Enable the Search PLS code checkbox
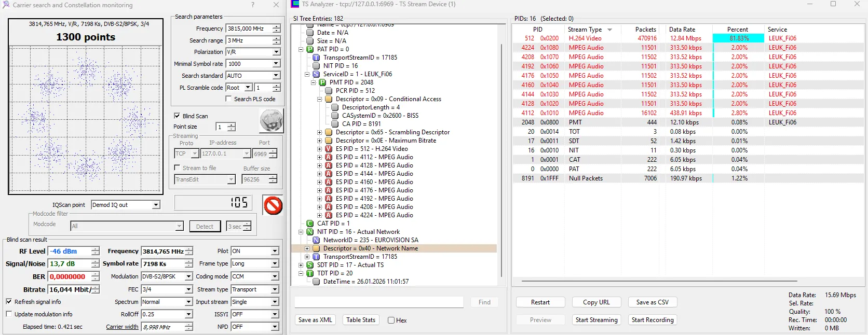This screenshot has width=868, height=335. [x=228, y=99]
